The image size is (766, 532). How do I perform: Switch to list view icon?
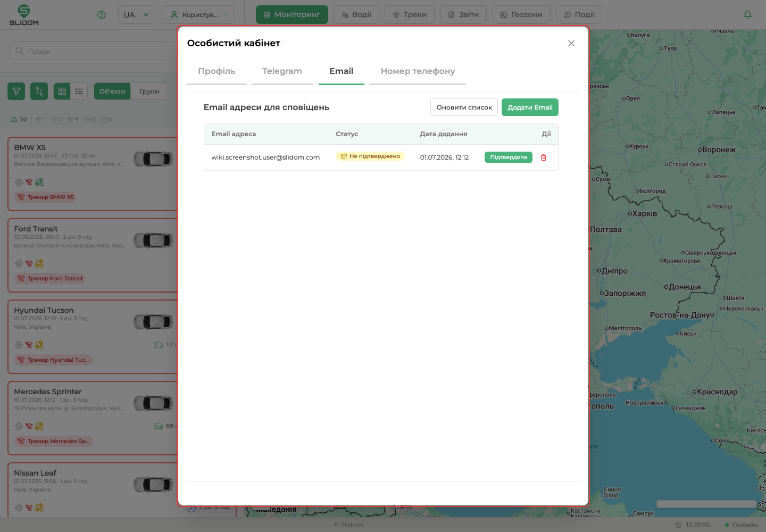[79, 92]
